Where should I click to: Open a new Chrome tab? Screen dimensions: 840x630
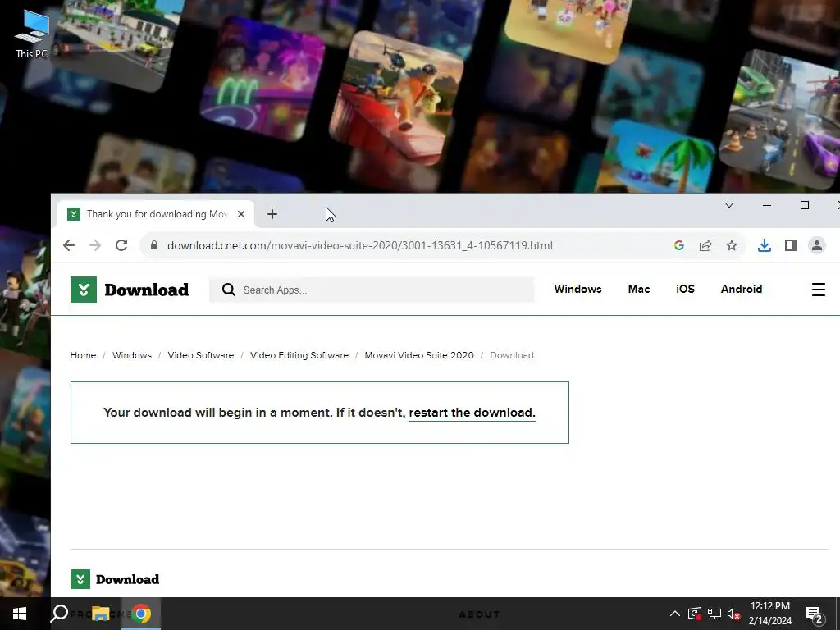pos(272,214)
